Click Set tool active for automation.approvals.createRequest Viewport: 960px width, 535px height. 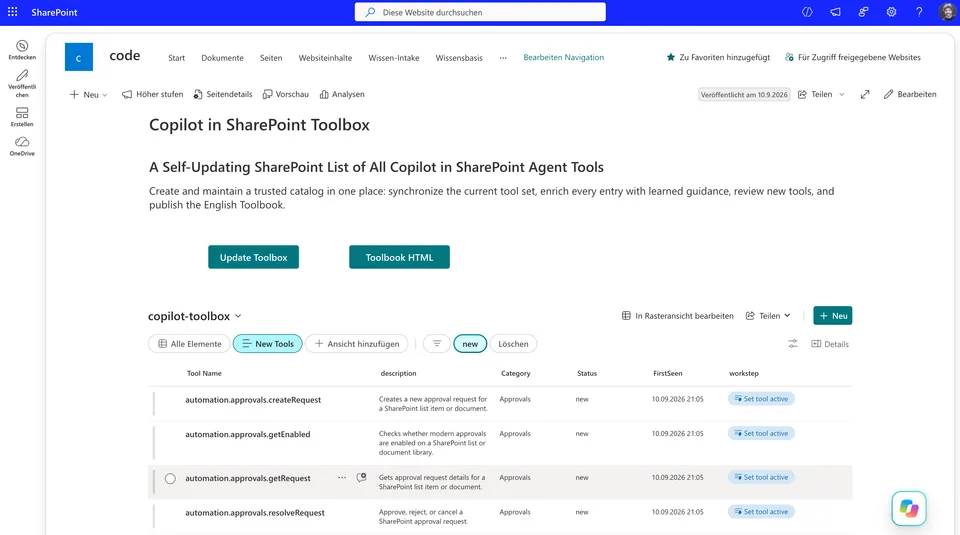point(761,398)
